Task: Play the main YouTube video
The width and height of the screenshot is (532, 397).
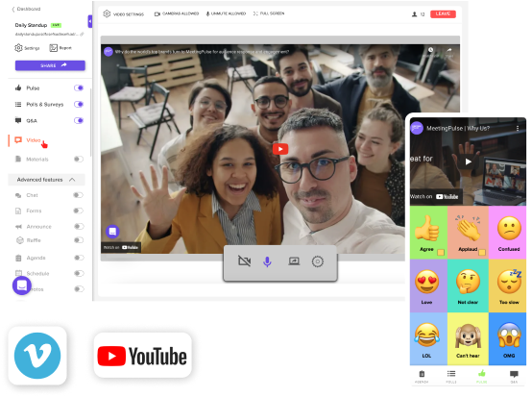Action: pos(280,149)
